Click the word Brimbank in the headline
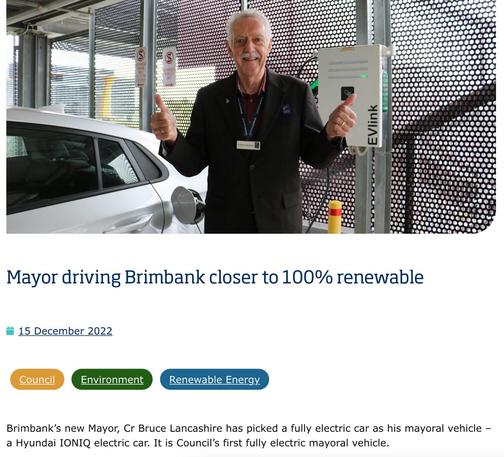The image size is (504, 457). (165, 277)
